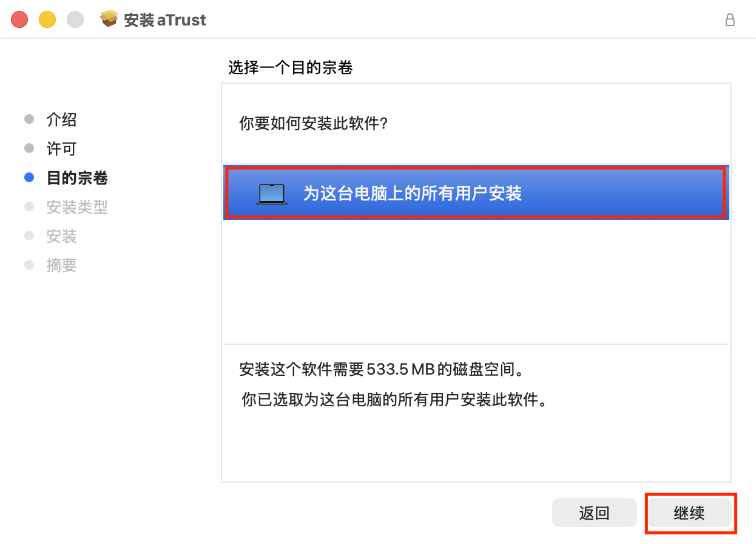
Task: Click the blue bullet beside 目的宗卷
Action: 29,178
